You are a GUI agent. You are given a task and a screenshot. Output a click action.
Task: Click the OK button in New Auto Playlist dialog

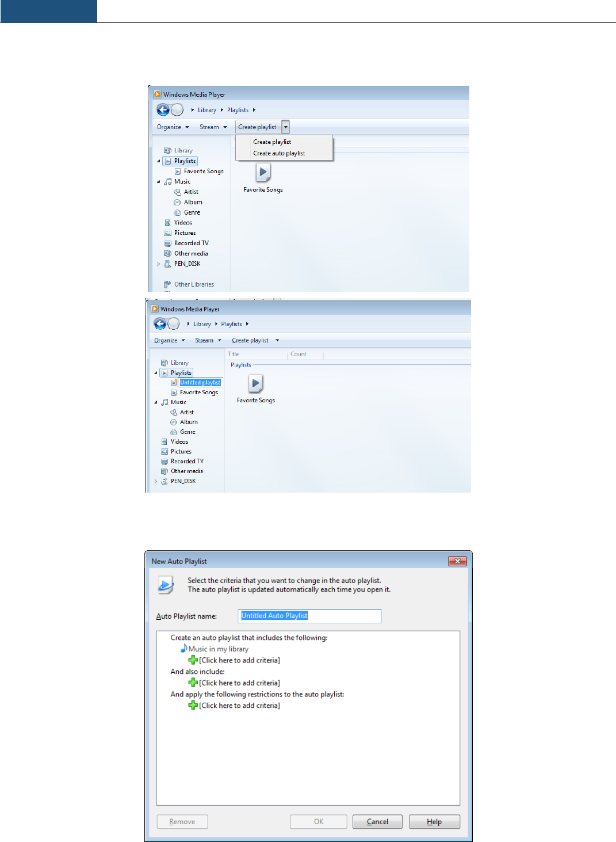click(319, 822)
